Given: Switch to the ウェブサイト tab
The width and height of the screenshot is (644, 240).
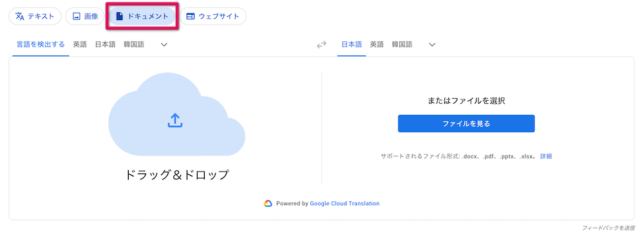Looking at the screenshot, I should tap(213, 17).
